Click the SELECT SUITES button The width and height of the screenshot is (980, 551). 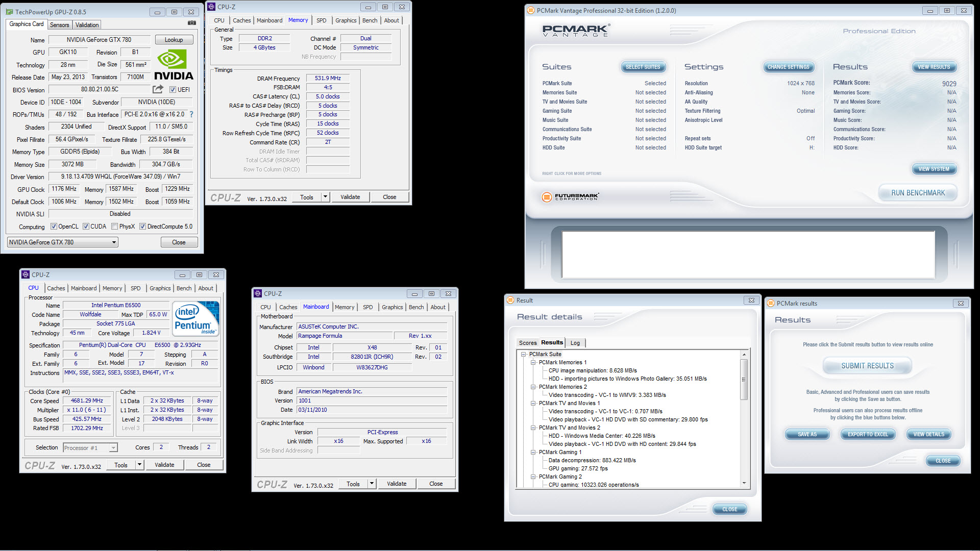tap(643, 67)
